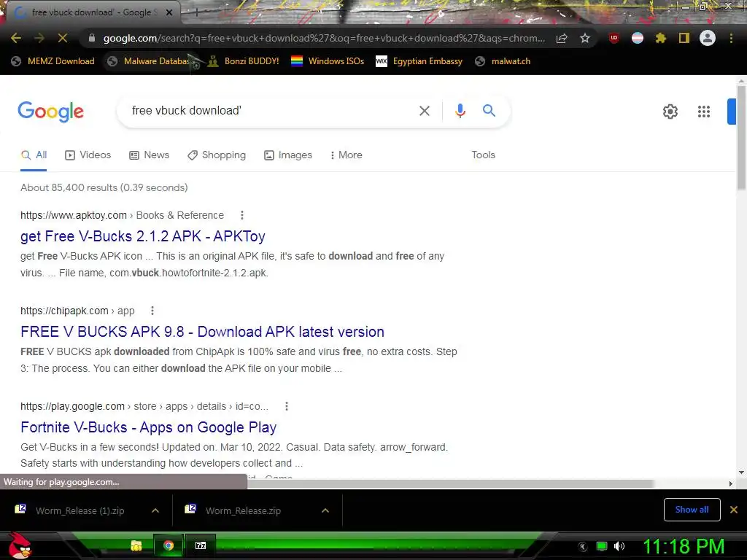Open the Chrome profile avatar
This screenshot has height=560, width=747.
pos(708,38)
